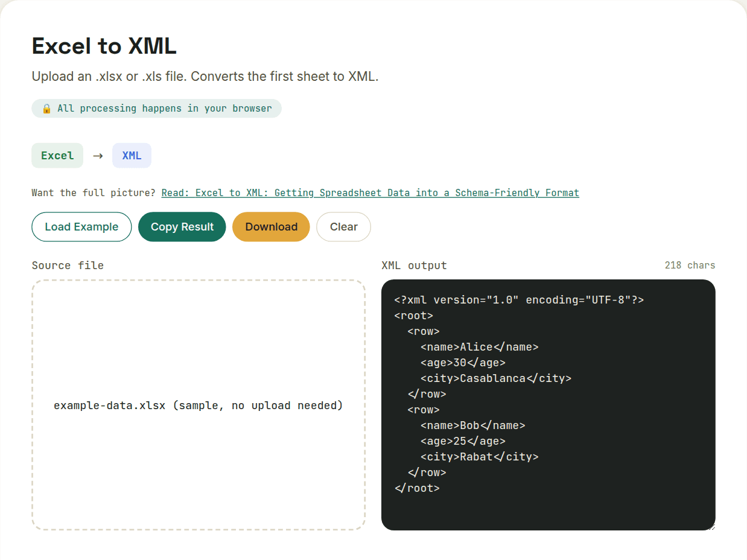Click inside the XML output text area

(x=548, y=405)
